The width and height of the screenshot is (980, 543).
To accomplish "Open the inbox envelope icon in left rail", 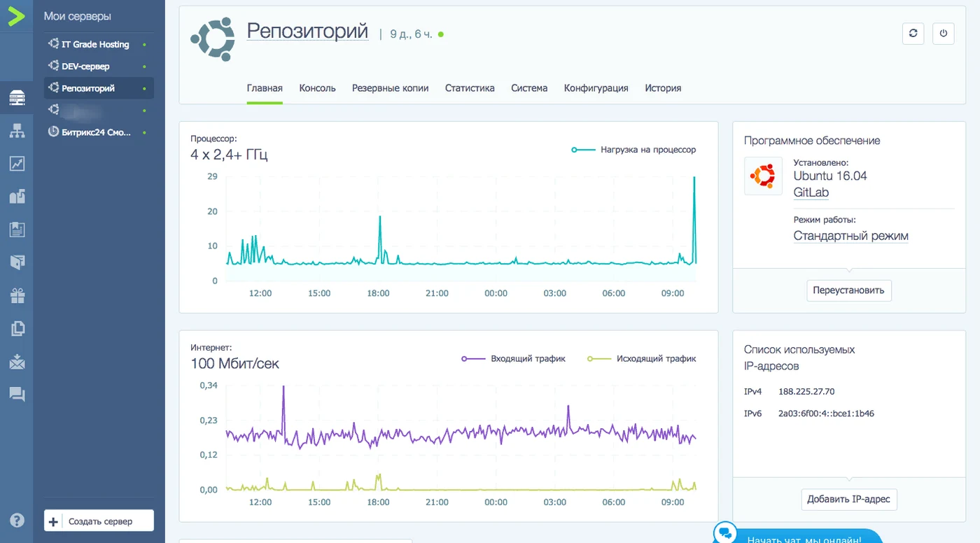I will coord(17,361).
